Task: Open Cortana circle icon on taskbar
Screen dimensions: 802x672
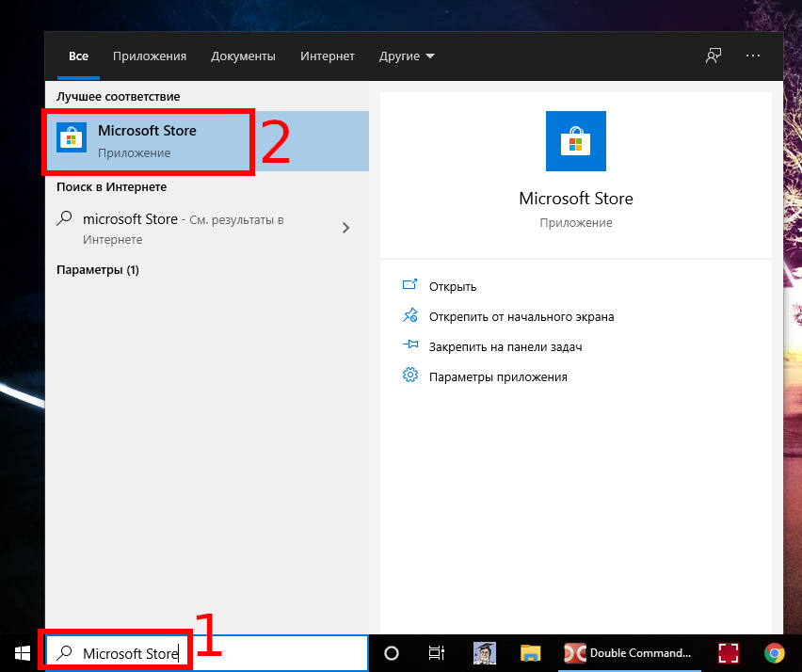Action: pos(392,653)
